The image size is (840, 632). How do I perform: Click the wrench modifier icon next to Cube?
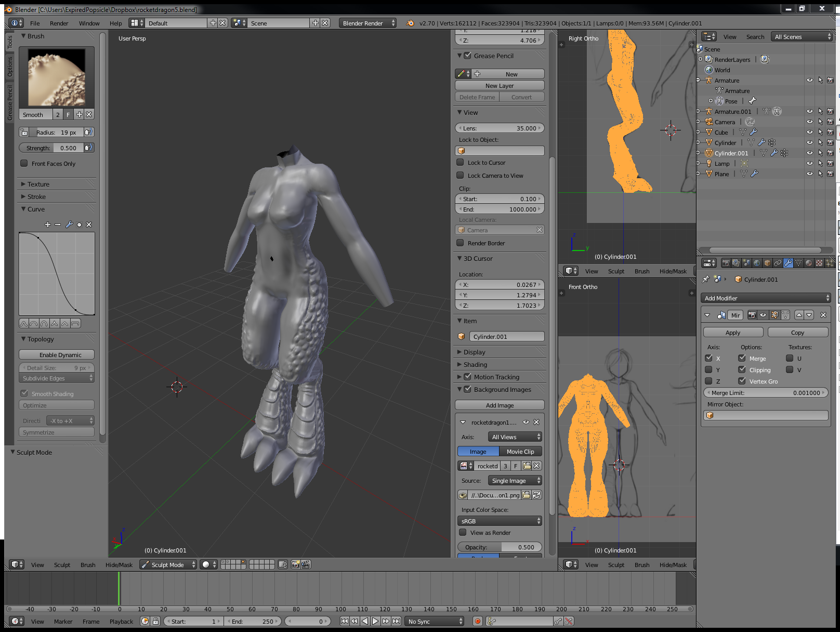pyautogui.click(x=752, y=132)
